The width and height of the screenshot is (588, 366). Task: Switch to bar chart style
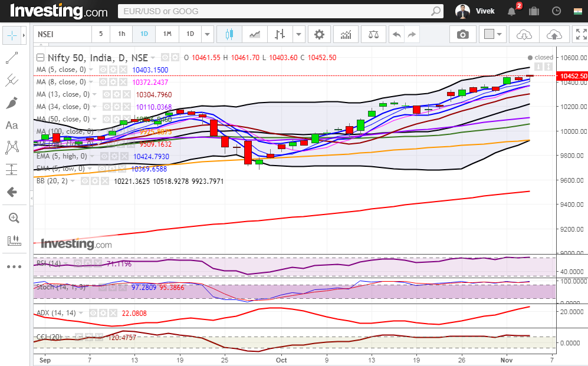(x=280, y=34)
